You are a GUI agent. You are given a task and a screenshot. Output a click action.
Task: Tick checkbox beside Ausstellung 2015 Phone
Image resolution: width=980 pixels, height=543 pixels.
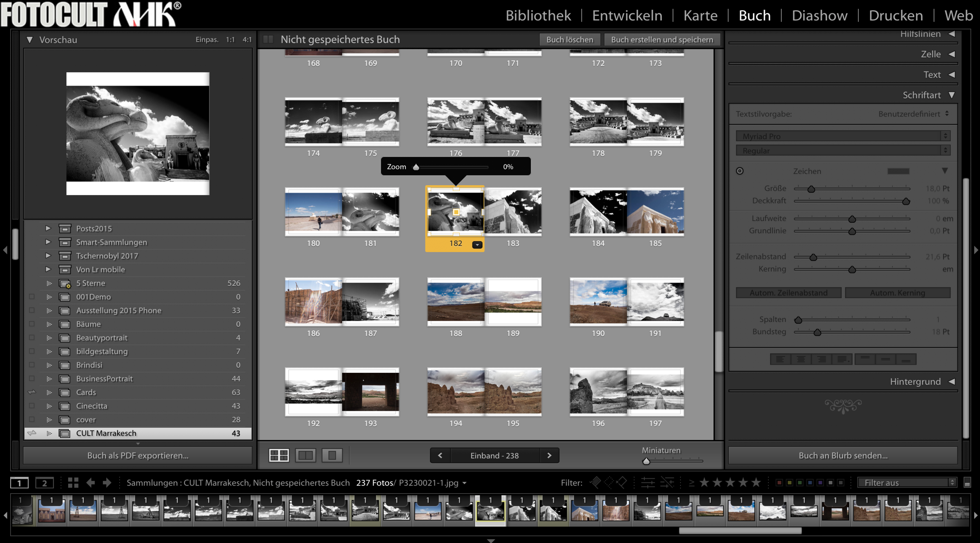32,310
